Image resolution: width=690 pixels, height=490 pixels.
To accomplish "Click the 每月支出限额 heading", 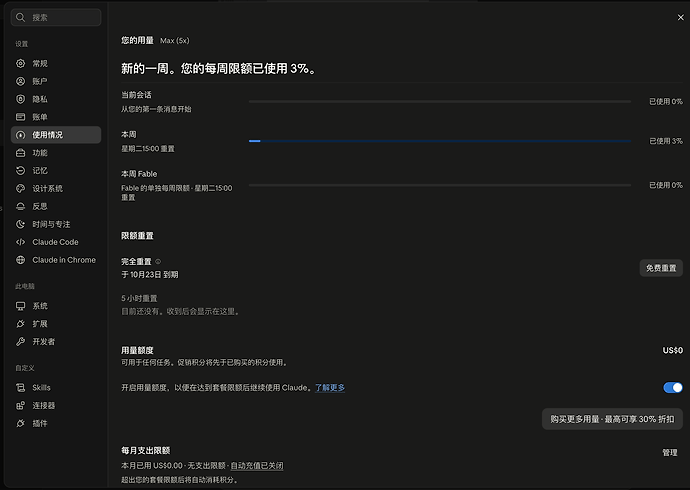I will click(x=146, y=450).
